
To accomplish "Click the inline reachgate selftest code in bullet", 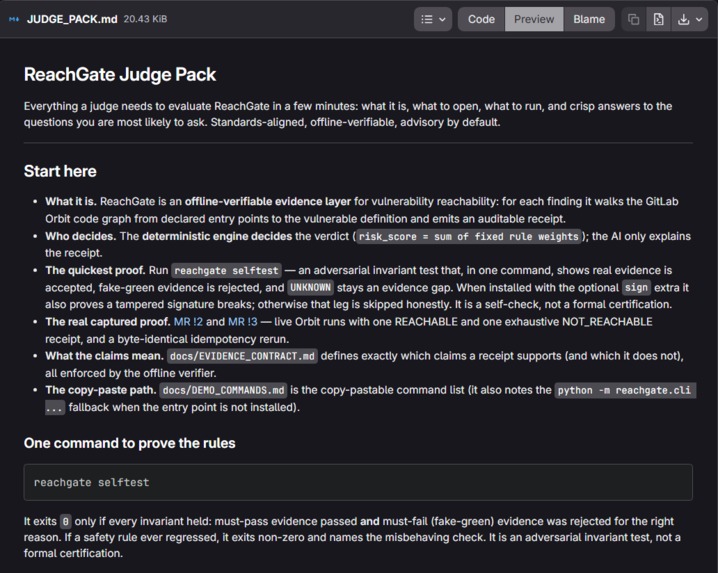I will pos(226,270).
